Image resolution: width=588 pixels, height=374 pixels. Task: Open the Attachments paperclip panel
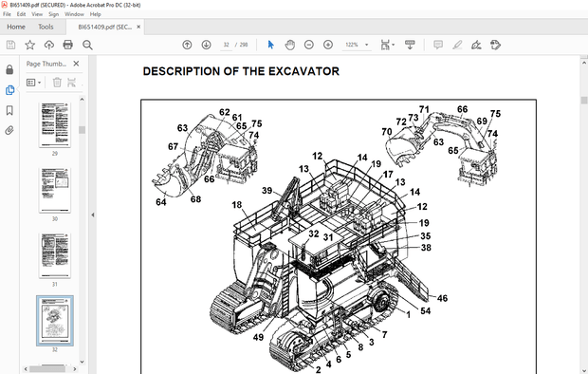9,130
